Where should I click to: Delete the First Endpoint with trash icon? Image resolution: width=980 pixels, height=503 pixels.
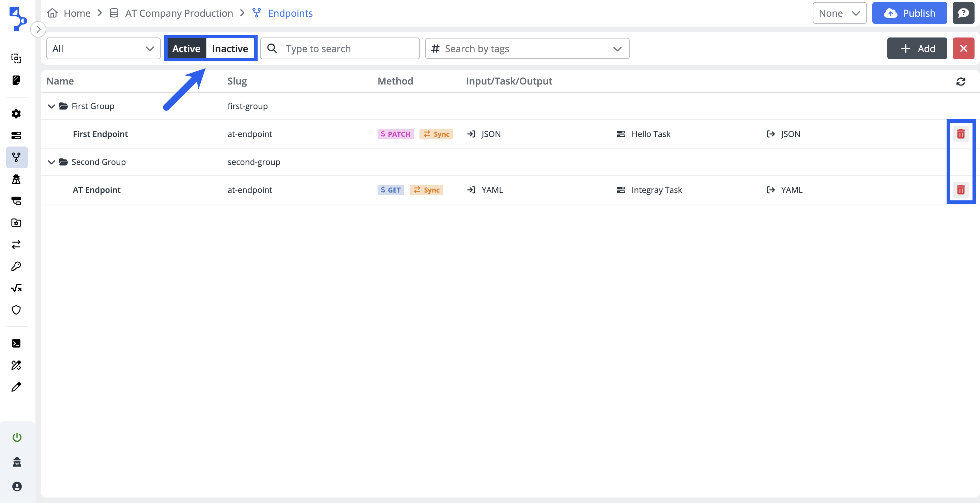coord(960,134)
